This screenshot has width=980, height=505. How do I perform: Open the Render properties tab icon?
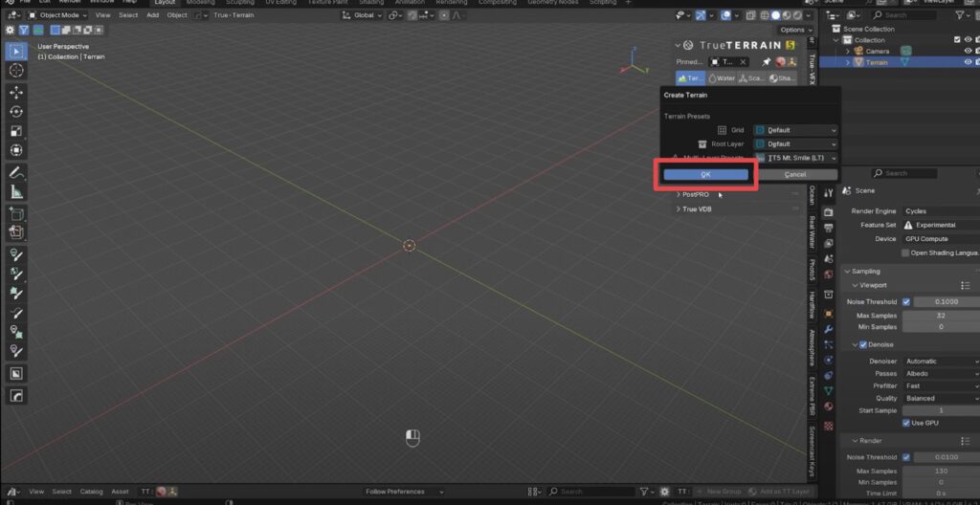click(x=828, y=212)
